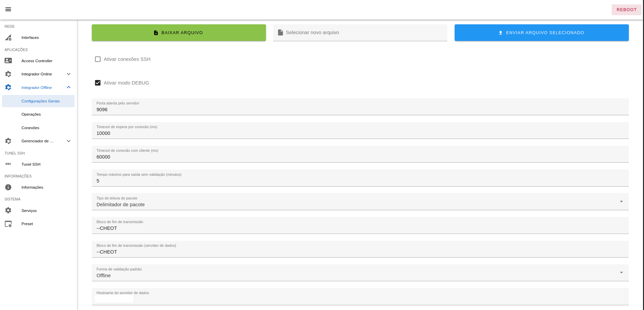Expand the Integrador Online submenu

tap(69, 74)
